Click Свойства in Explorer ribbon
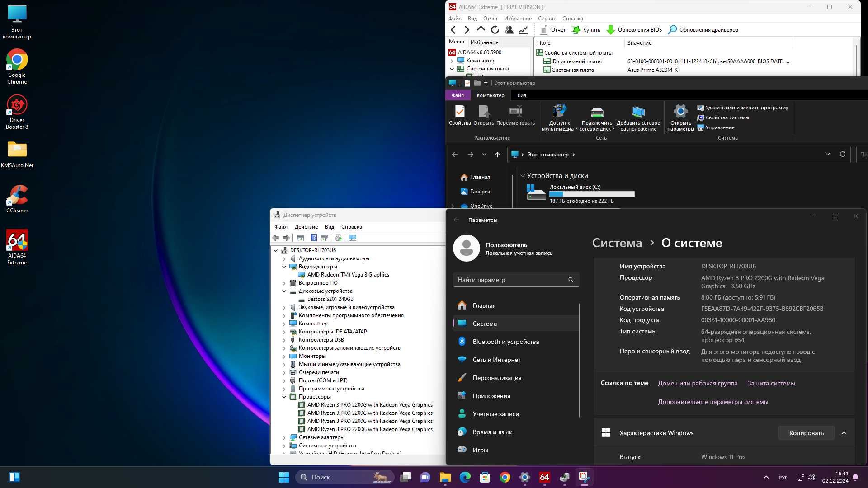 coord(460,115)
